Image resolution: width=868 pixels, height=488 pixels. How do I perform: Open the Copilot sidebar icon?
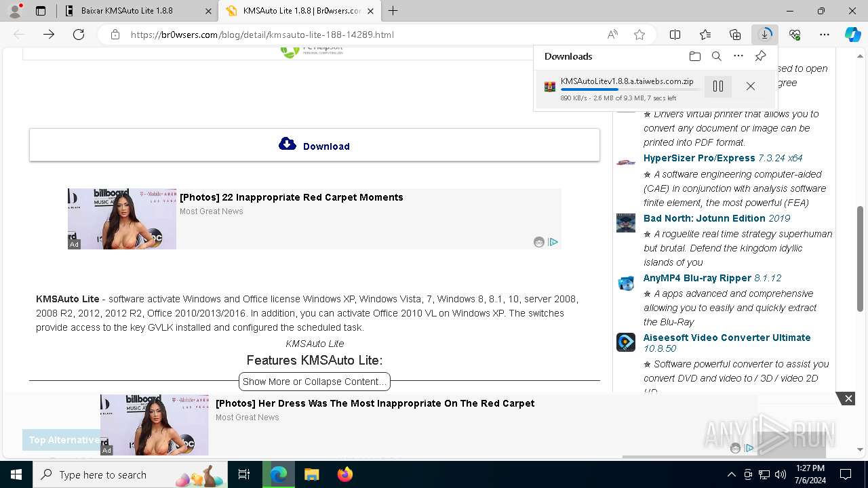click(853, 35)
